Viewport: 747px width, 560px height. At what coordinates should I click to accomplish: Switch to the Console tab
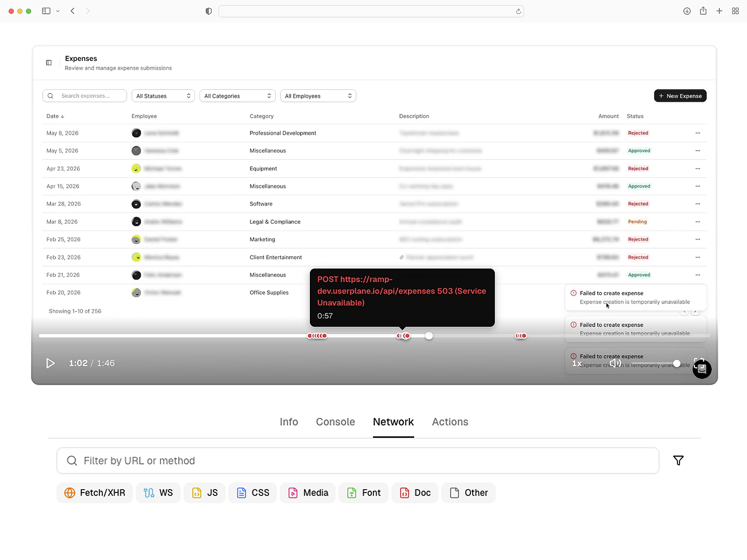tap(335, 422)
